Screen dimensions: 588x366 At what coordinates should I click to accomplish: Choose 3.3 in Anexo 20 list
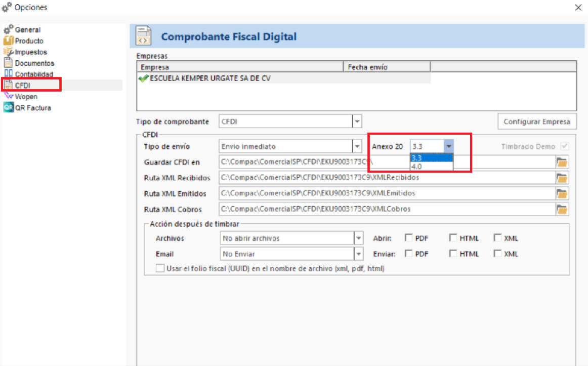432,158
